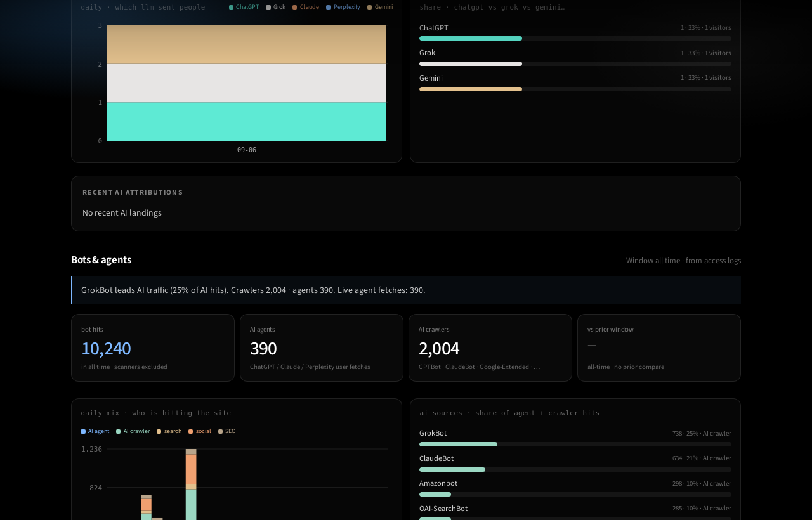Toggle AI crawler legend in daily mix chart

tap(133, 431)
